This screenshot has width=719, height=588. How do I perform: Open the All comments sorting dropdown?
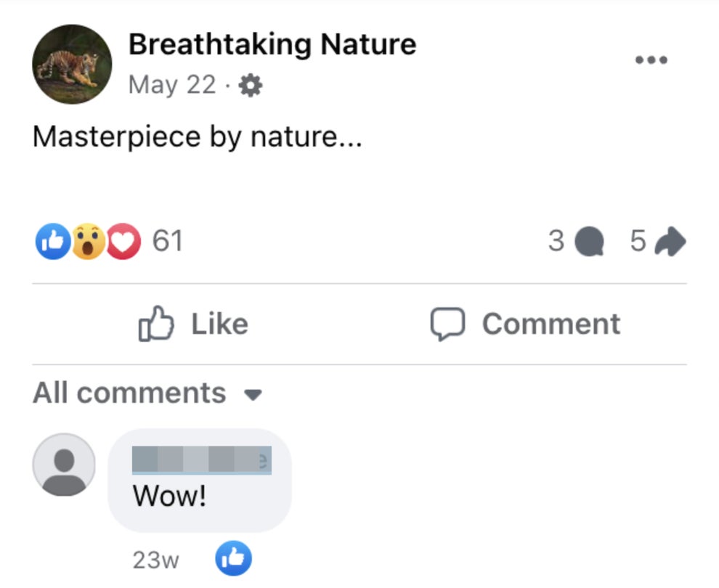tap(253, 393)
